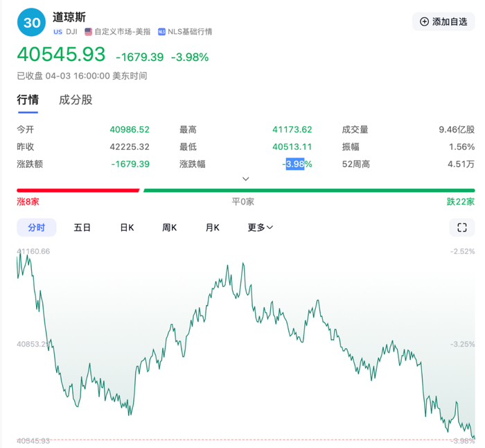Open the 更多 chart period dropdown
485x448 pixels.
(260, 227)
